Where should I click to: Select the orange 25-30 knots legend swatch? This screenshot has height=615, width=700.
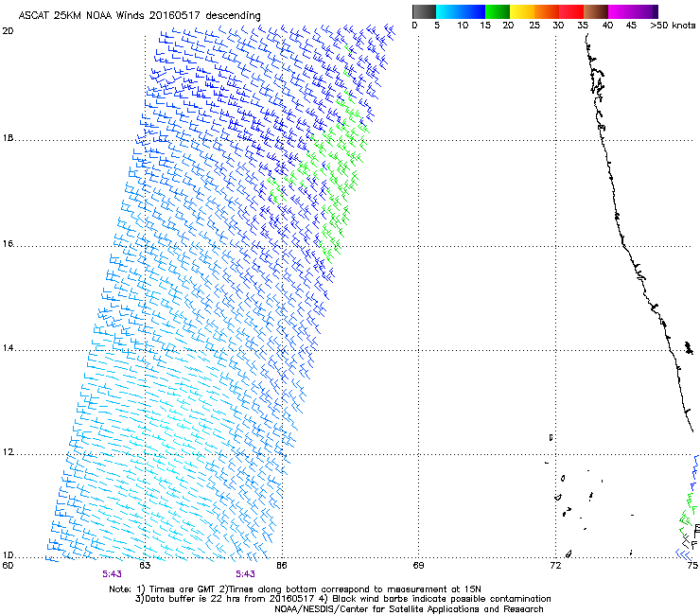tap(547, 11)
